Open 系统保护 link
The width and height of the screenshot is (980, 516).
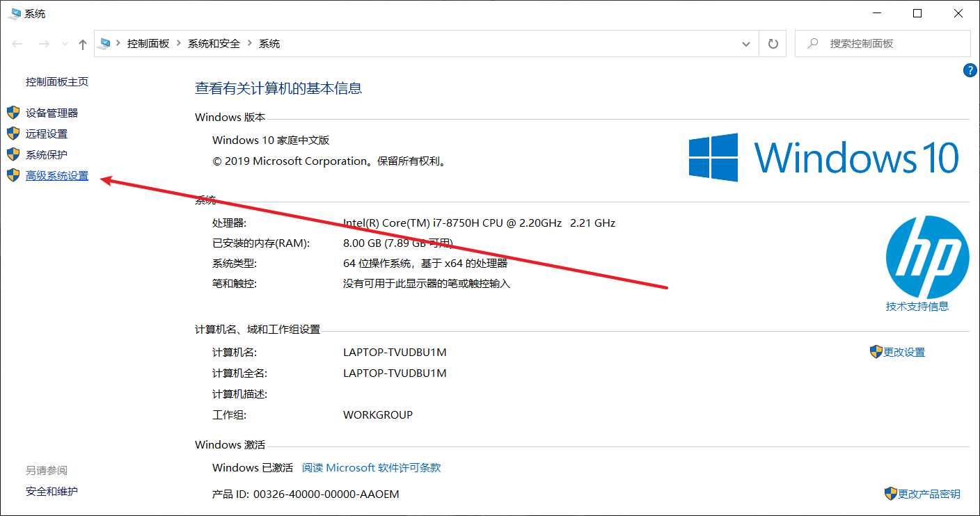47,154
